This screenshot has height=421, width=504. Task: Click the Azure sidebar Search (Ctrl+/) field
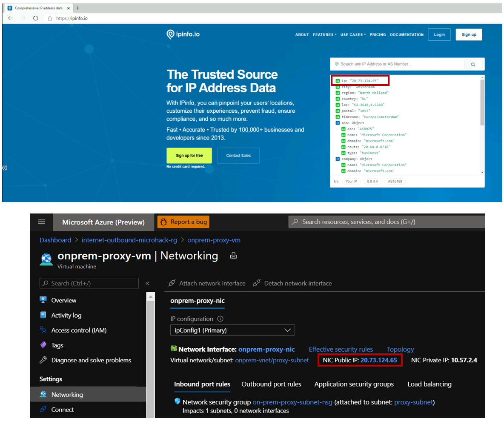(89, 283)
